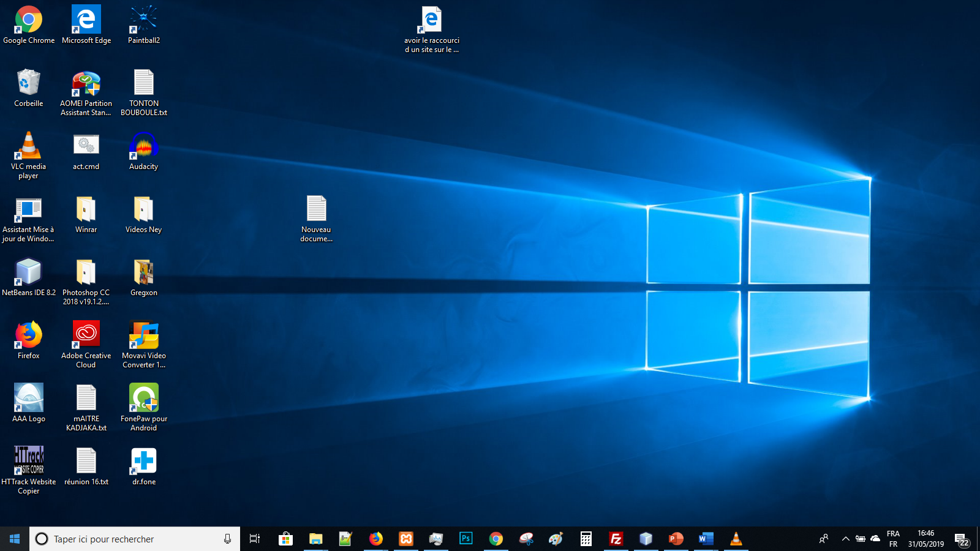
Task: Select the Photoshop CC 2018 folder
Action: pos(86,282)
